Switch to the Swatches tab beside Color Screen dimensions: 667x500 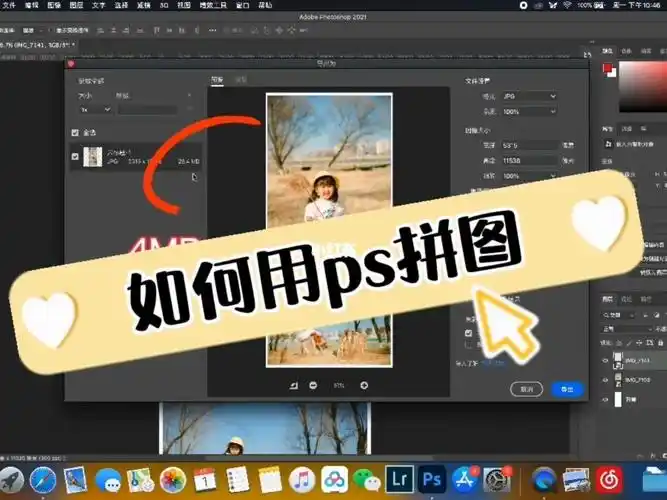pos(626,51)
